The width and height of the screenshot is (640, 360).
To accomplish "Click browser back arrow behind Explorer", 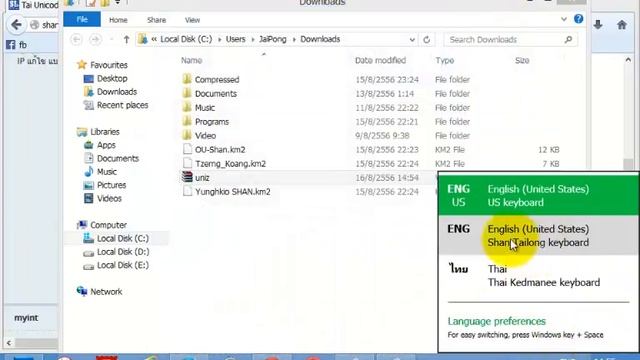I will (x=16, y=25).
